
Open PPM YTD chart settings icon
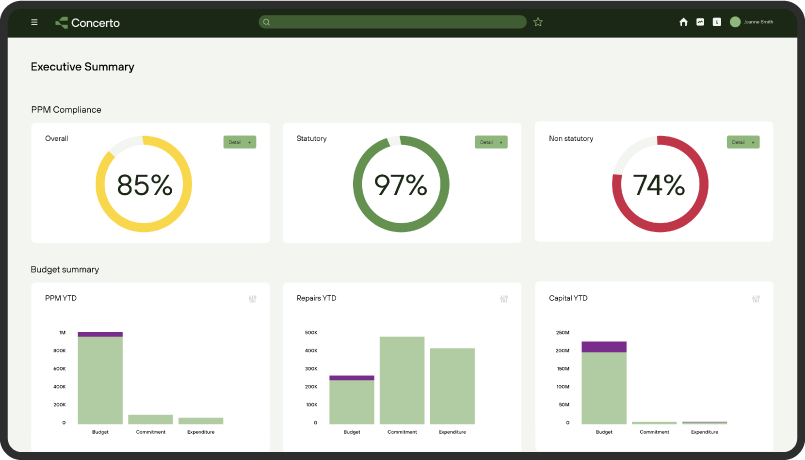click(x=253, y=299)
